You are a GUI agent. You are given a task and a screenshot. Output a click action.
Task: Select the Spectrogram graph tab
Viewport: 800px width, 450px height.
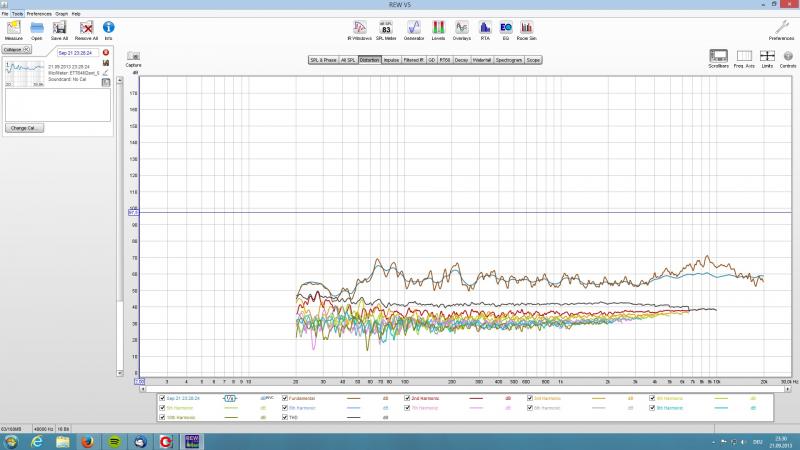(508, 60)
